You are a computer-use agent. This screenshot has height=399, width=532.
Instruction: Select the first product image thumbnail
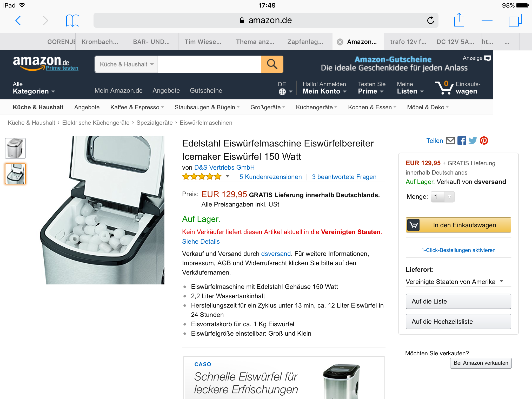[15, 148]
